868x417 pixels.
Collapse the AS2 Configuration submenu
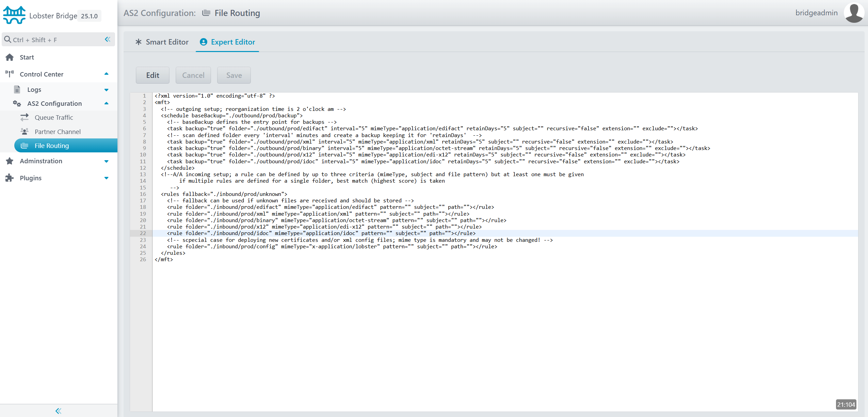[x=106, y=103]
